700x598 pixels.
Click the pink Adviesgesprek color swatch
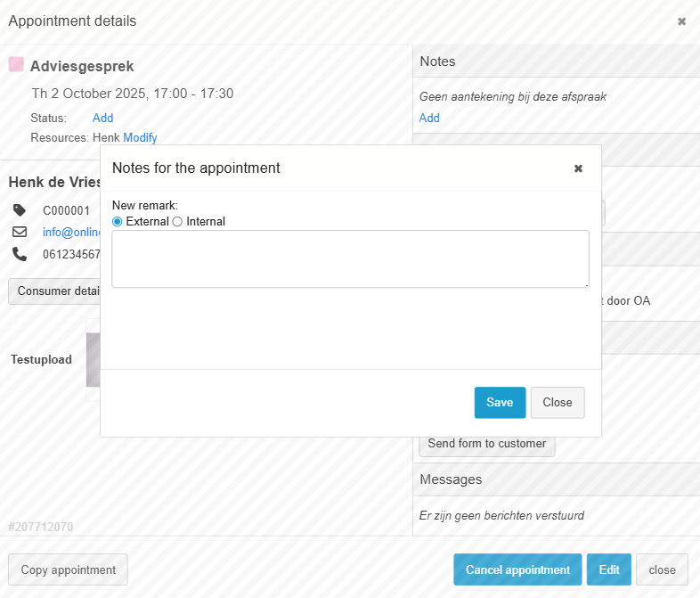[16, 64]
